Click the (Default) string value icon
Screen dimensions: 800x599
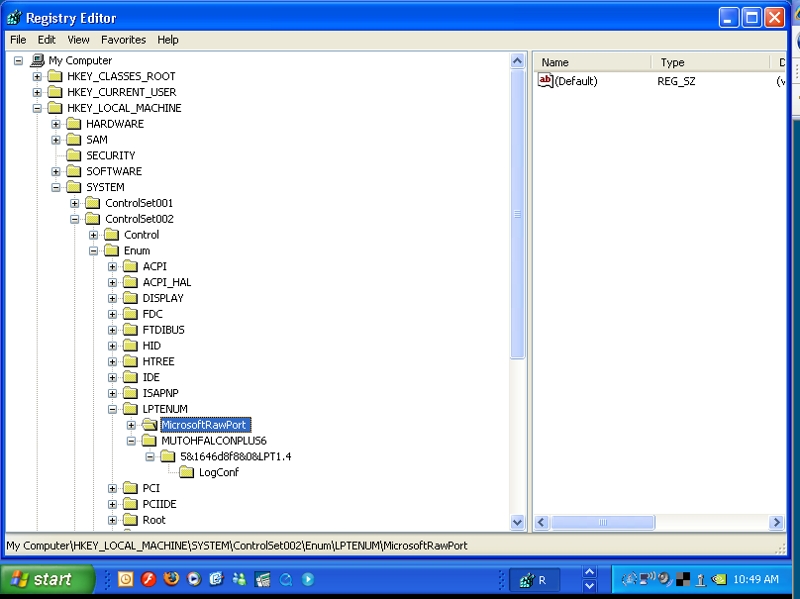click(x=545, y=81)
